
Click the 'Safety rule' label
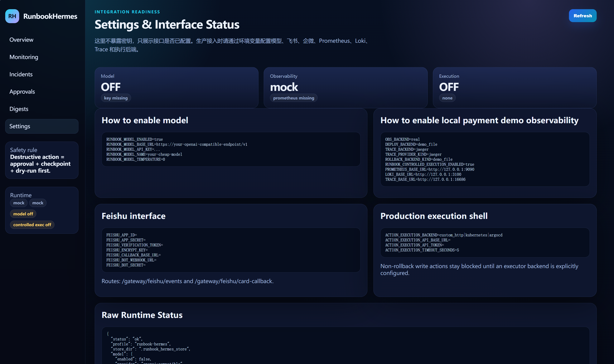(24, 150)
